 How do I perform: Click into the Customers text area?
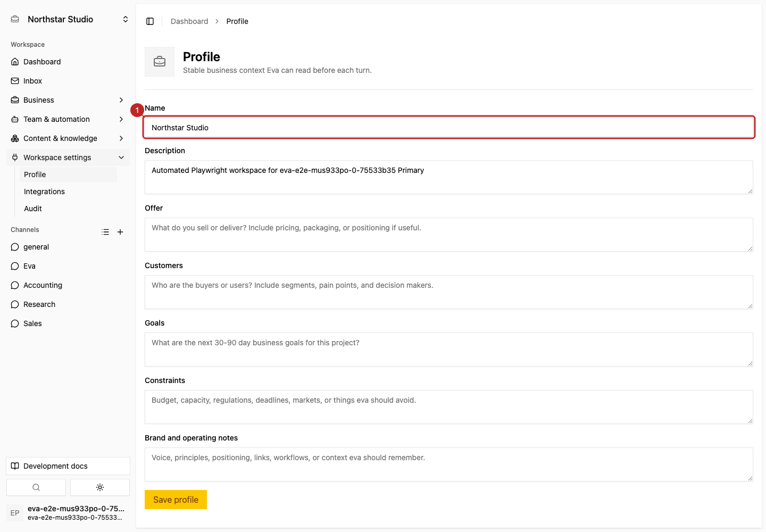tap(449, 292)
